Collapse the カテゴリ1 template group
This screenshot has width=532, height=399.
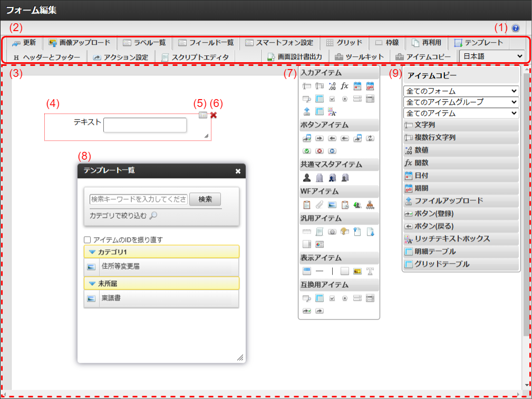click(92, 252)
